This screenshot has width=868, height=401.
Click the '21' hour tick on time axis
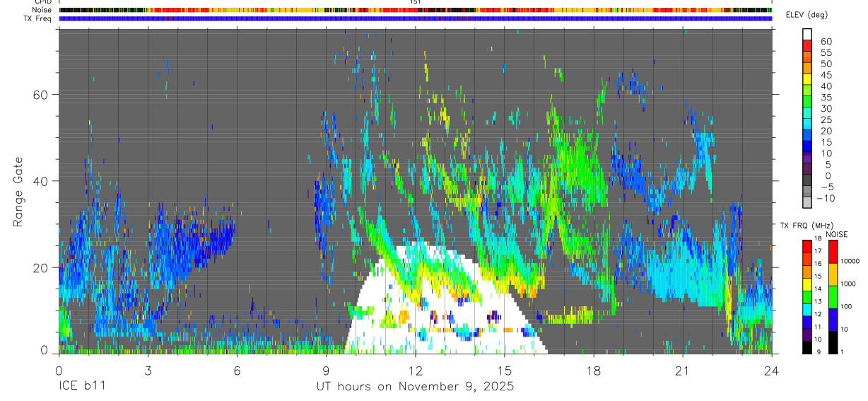683,371
